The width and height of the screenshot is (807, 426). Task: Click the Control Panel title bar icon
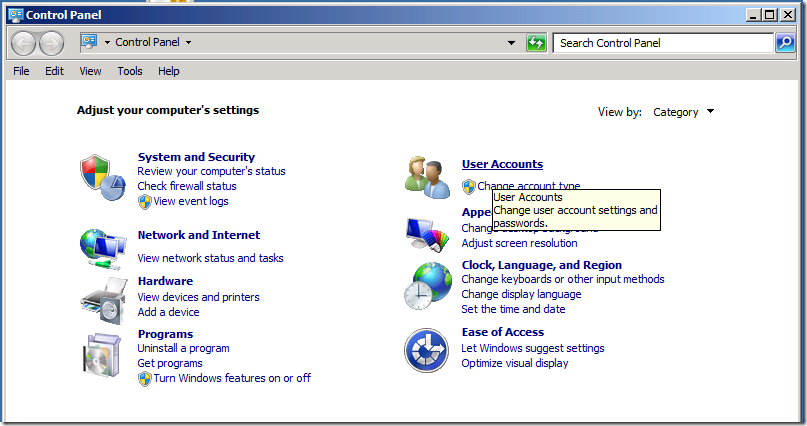click(16, 14)
